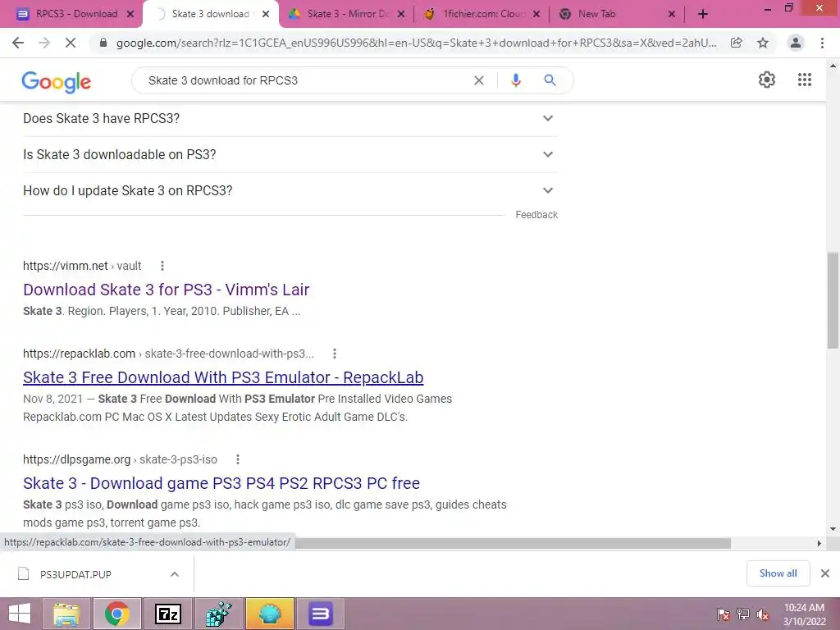840x630 pixels.
Task: Open Skate 3 Free Download RepackLab link
Action: click(x=223, y=377)
